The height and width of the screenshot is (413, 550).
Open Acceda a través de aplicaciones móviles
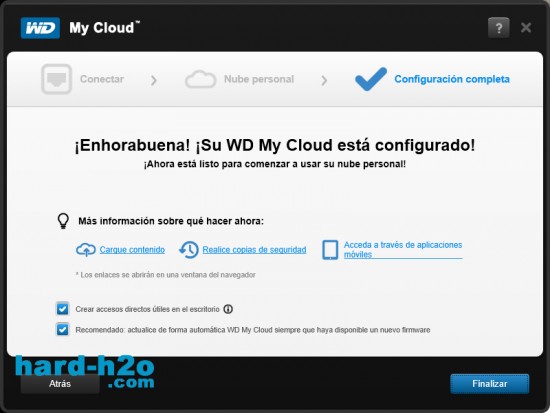[403, 249]
